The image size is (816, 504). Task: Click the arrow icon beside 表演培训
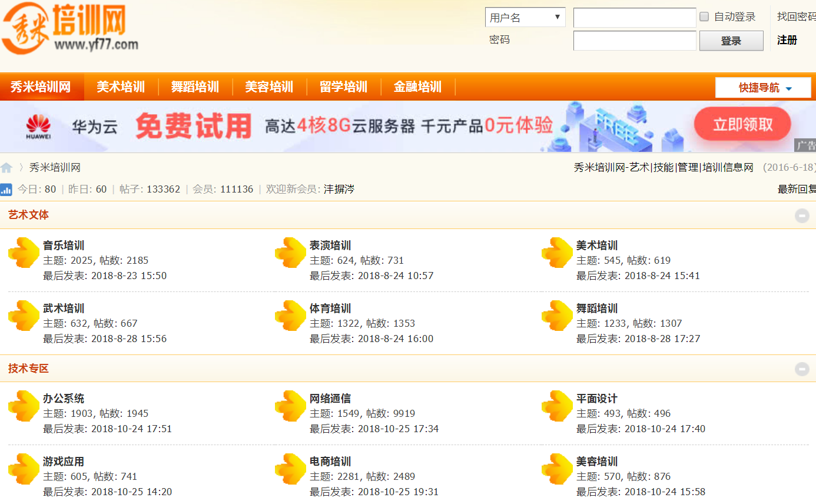point(290,253)
